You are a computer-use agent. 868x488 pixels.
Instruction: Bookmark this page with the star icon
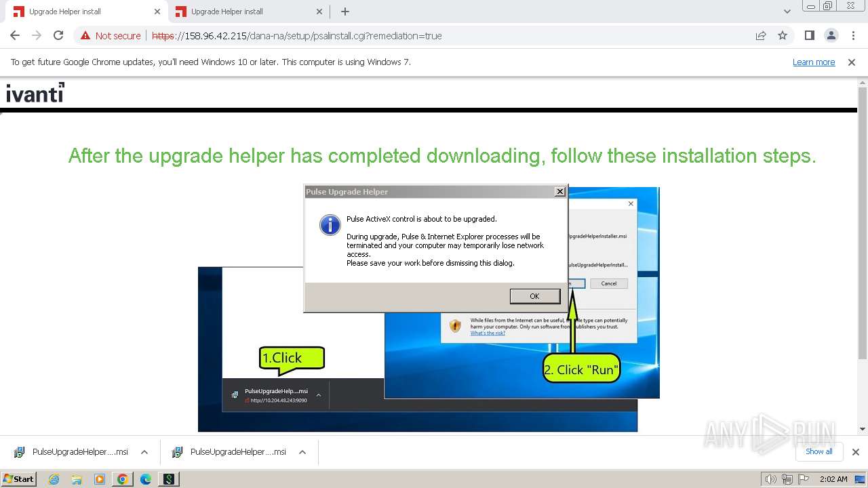pyautogui.click(x=783, y=35)
